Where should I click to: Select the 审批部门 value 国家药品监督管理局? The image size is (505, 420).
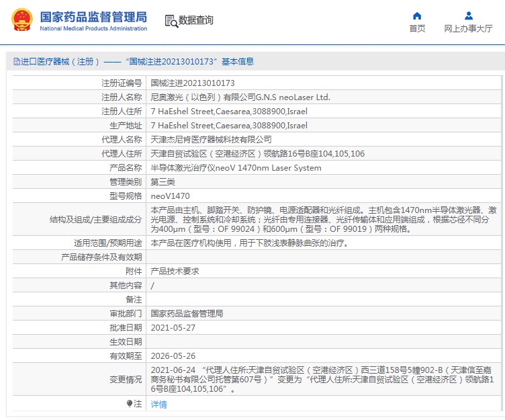click(x=187, y=314)
